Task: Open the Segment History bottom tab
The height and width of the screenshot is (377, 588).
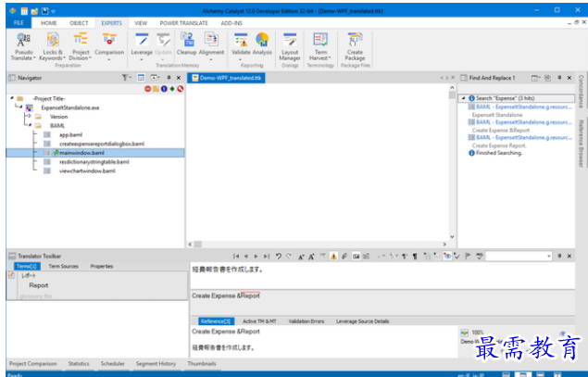Action: pos(156,363)
